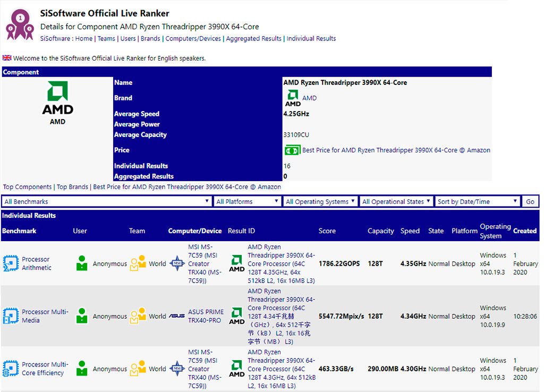
Task: Open the Teams navigation link
Action: pos(106,38)
